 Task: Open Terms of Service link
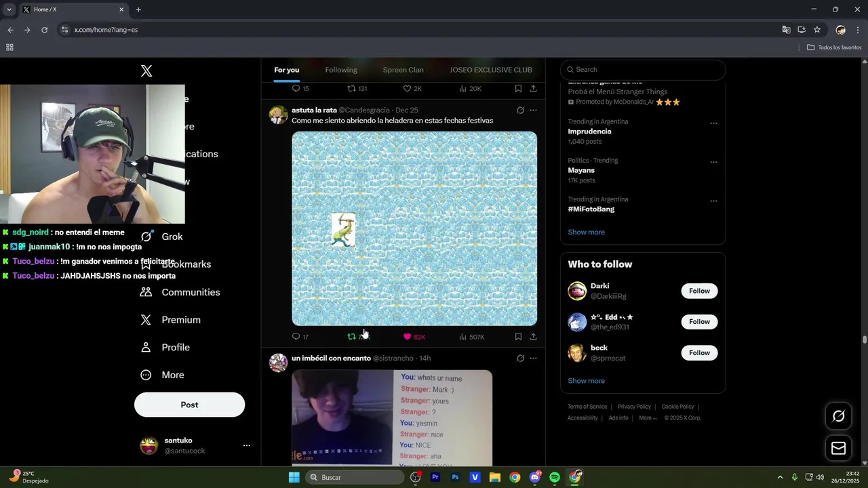coord(587,407)
